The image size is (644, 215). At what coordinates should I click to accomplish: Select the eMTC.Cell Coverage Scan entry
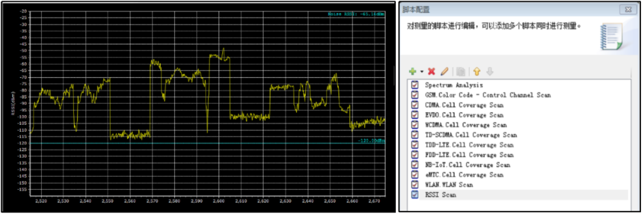coord(464,175)
